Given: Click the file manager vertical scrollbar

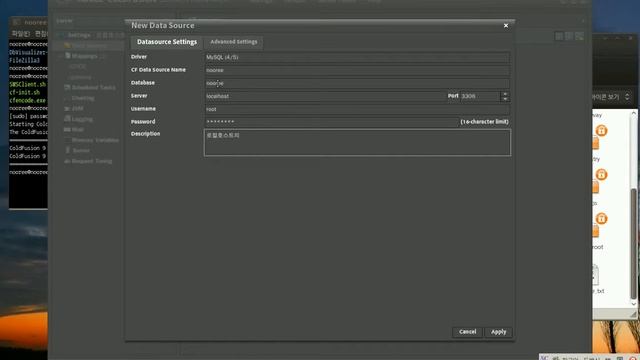Looking at the screenshot, I should [x=633, y=244].
